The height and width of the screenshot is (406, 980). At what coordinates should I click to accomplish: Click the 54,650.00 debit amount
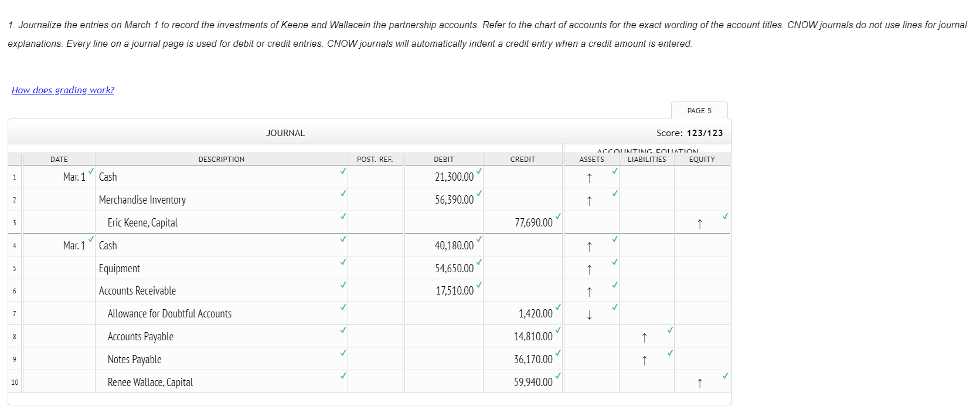(454, 268)
